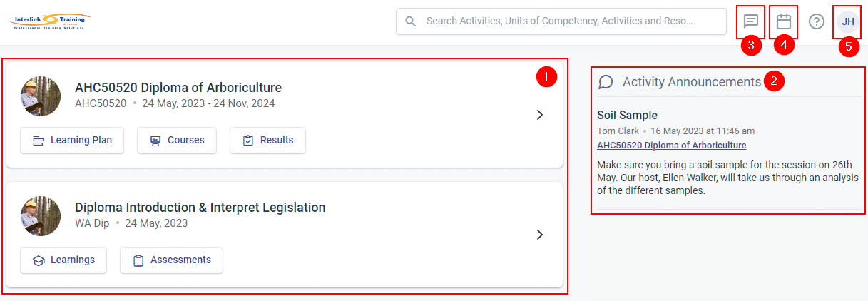Open the JH user profile avatar
Image resolution: width=868 pixels, height=301 pixels.
[x=848, y=21]
